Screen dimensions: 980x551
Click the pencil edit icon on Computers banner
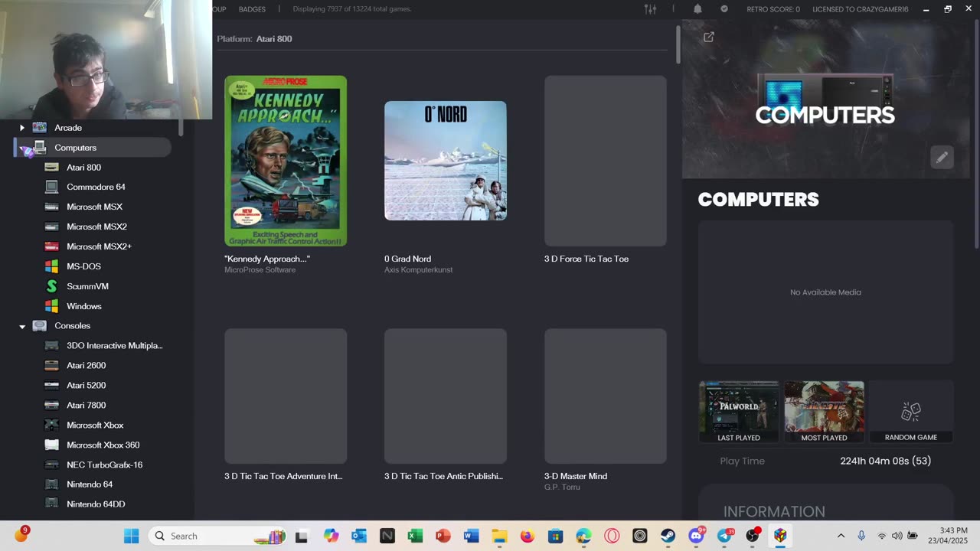pos(942,157)
